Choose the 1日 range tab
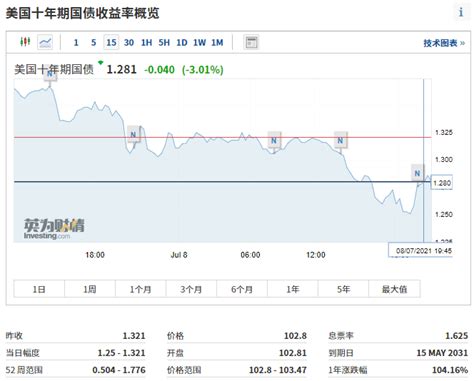Screen dimensions: 474x381 point(39,289)
